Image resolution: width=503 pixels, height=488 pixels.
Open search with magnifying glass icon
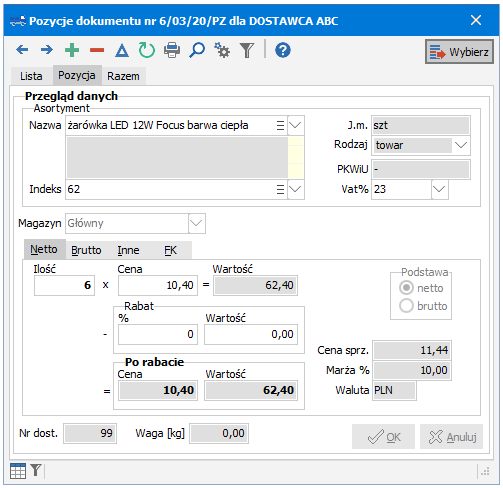coord(197,50)
